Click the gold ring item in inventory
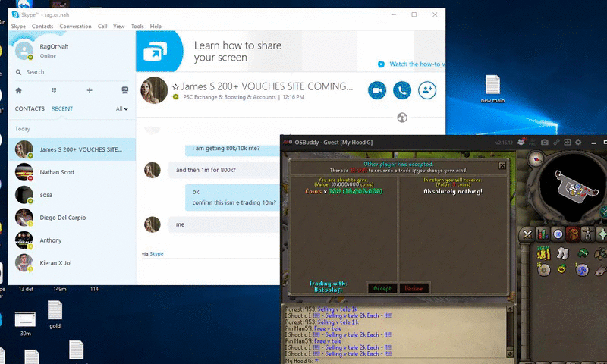This screenshot has width=607, height=364. (561, 268)
